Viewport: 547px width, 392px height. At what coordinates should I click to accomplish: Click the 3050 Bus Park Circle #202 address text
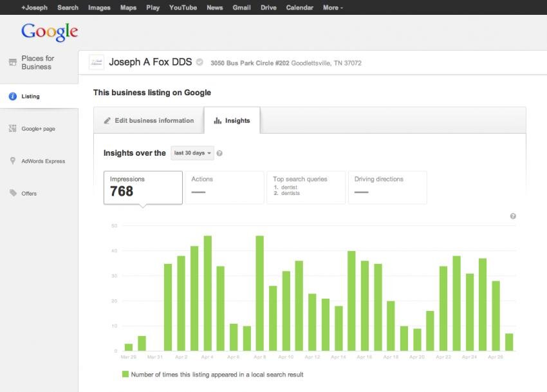250,63
